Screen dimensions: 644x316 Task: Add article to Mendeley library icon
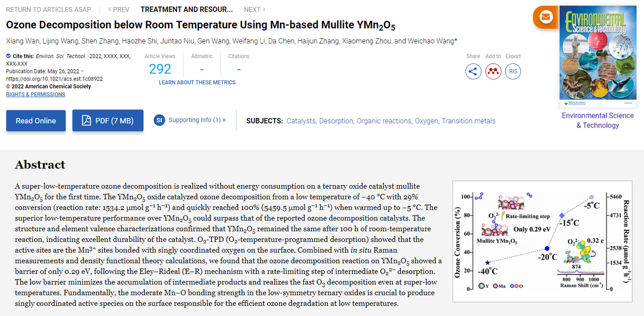click(x=493, y=71)
